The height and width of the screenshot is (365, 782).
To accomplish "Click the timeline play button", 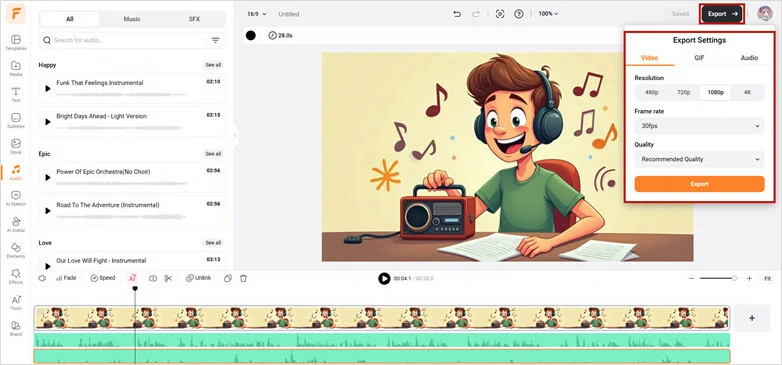I will click(x=384, y=278).
